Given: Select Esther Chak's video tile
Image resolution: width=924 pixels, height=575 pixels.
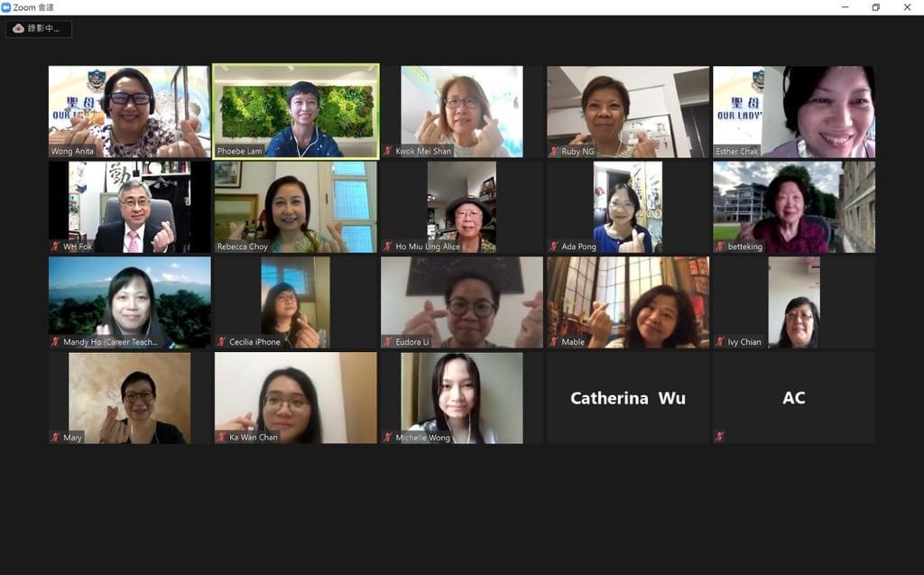Looking at the screenshot, I should pos(794,111).
